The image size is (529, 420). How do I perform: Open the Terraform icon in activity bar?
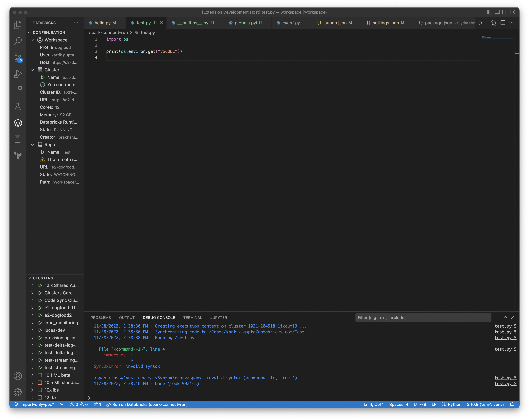(x=18, y=155)
